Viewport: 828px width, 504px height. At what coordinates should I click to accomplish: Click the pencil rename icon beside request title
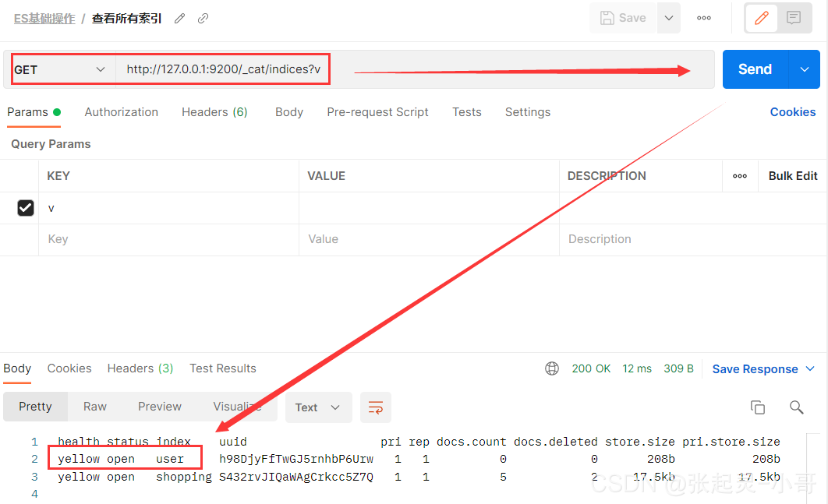click(x=179, y=19)
